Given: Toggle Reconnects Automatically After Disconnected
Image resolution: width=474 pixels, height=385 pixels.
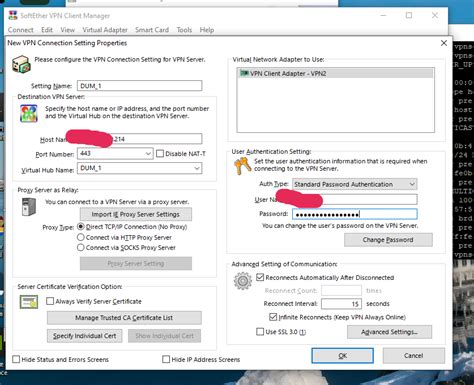Looking at the screenshot, I should (x=260, y=277).
